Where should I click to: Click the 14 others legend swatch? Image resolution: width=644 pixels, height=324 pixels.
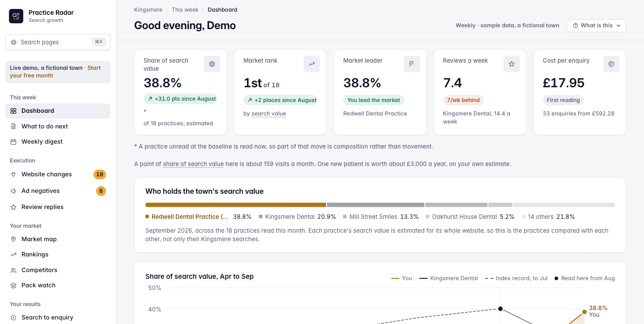pos(524,217)
